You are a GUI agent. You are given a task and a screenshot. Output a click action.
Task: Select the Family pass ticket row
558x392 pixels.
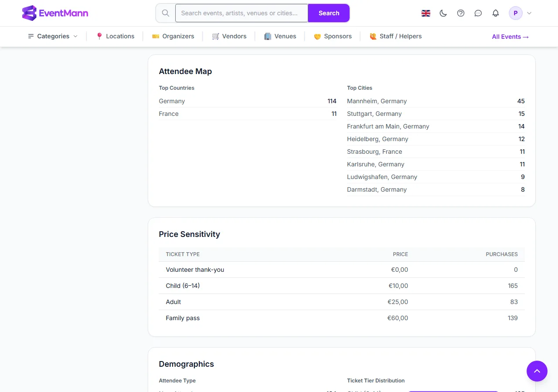click(x=342, y=318)
